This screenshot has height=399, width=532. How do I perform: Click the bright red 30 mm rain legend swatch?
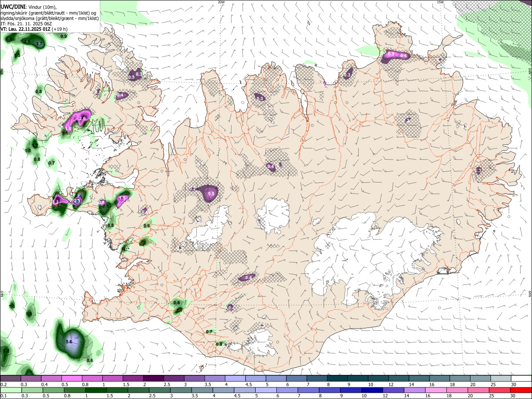521,390
